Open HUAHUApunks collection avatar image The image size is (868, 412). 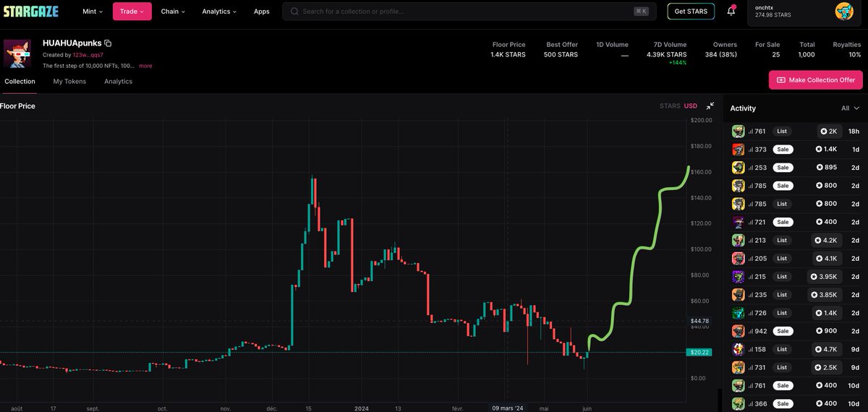click(17, 53)
